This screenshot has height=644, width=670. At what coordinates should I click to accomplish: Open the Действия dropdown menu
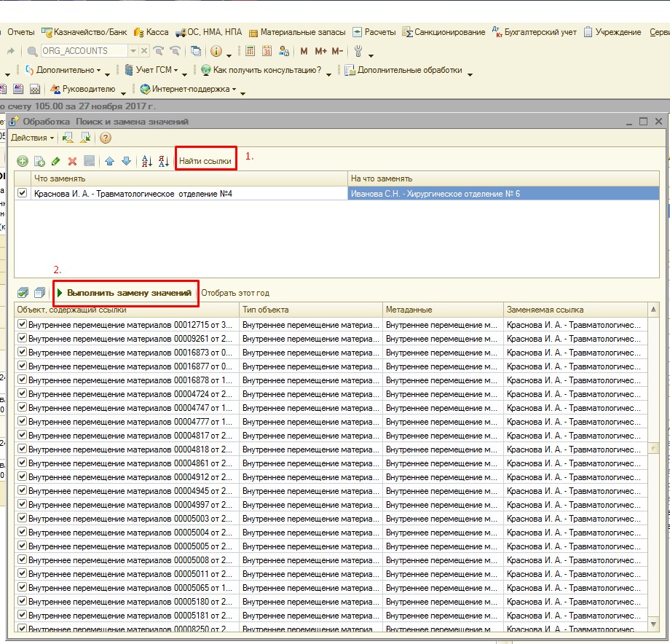(32, 138)
